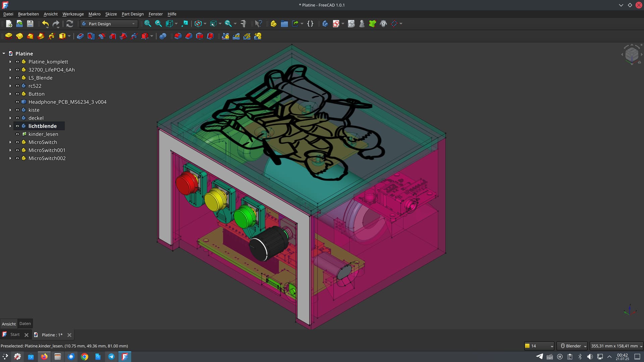Image resolution: width=644 pixels, height=362 pixels.
Task: Open the Blender navigation style dropdown
Action: point(572,346)
